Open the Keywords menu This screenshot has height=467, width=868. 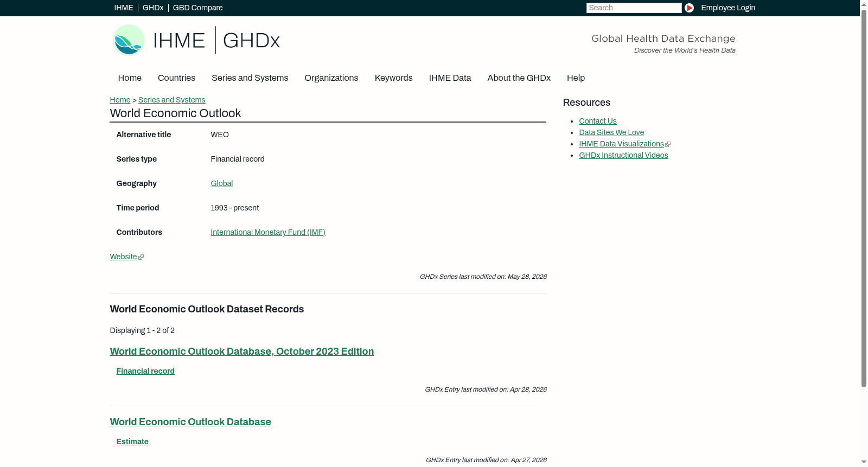pos(394,78)
